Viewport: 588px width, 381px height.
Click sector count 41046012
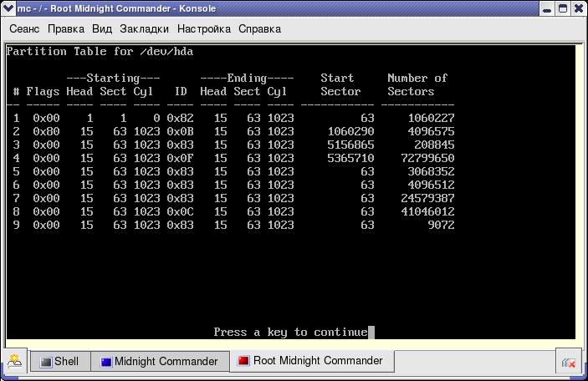tap(427, 211)
